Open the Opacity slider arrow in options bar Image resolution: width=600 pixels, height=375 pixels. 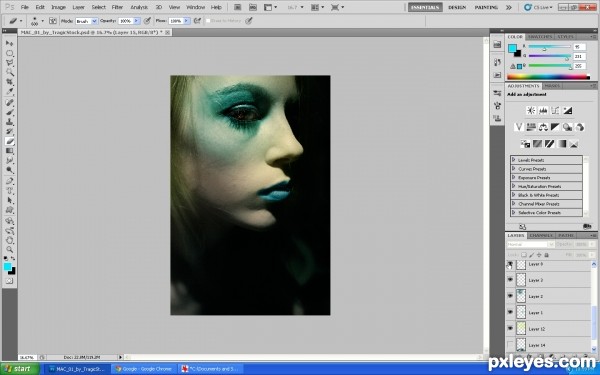tap(137, 21)
